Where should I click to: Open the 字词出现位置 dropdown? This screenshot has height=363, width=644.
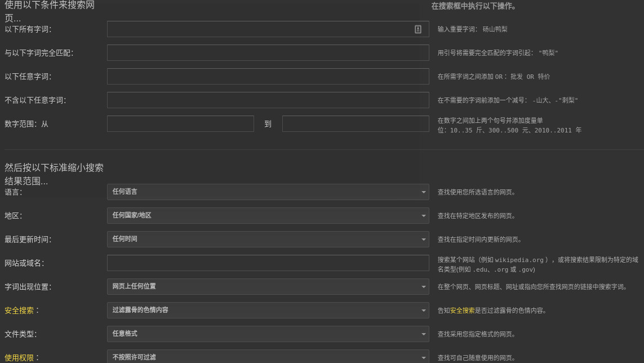pyautogui.click(x=268, y=286)
